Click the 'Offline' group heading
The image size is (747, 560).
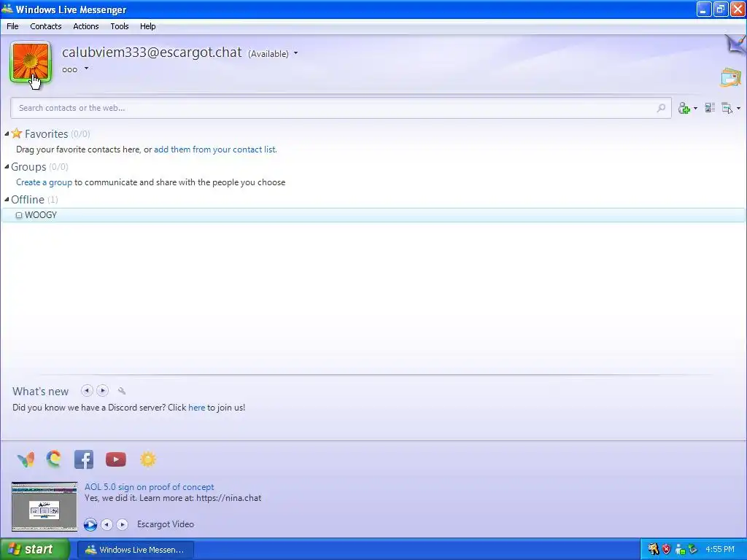pyautogui.click(x=28, y=200)
